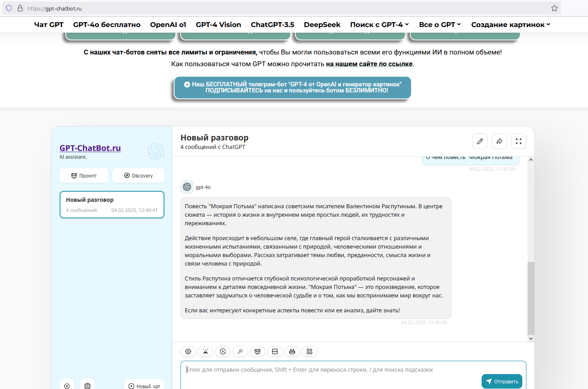Share the conversation using arrow icon

499,141
